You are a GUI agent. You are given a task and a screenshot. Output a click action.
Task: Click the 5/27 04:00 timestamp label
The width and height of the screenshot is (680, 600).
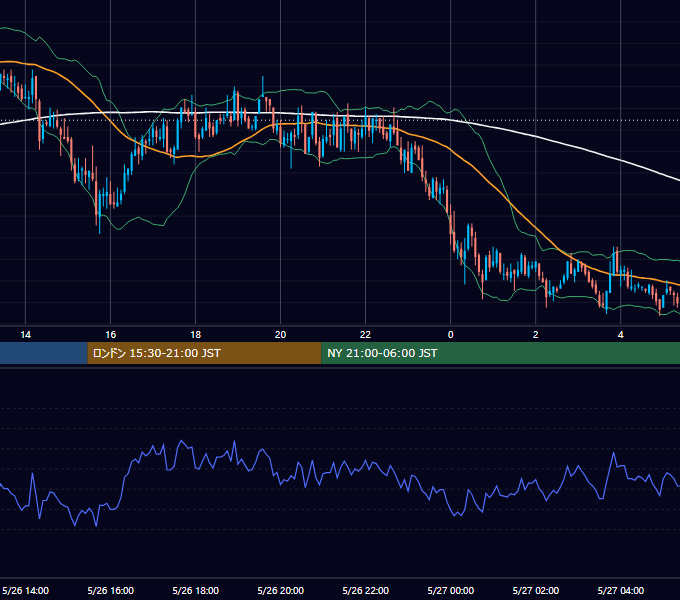621,590
